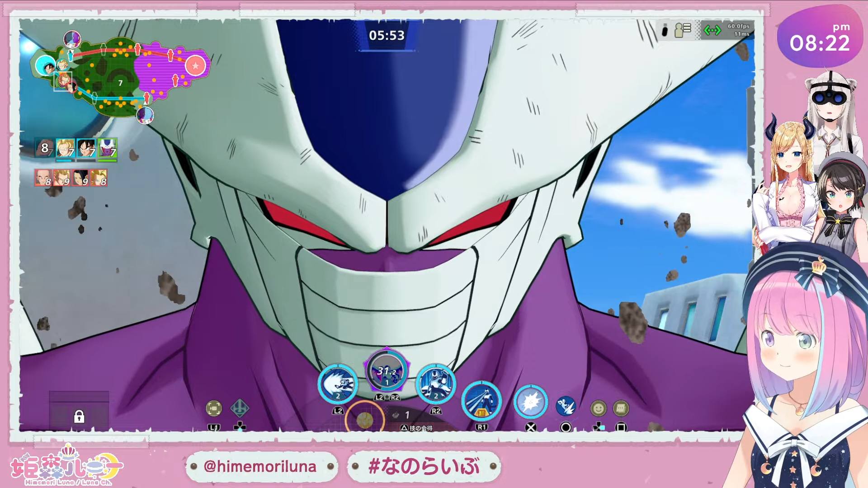Click the @himemoriluna handle label
Screen dimensions: 868x488
point(260,466)
